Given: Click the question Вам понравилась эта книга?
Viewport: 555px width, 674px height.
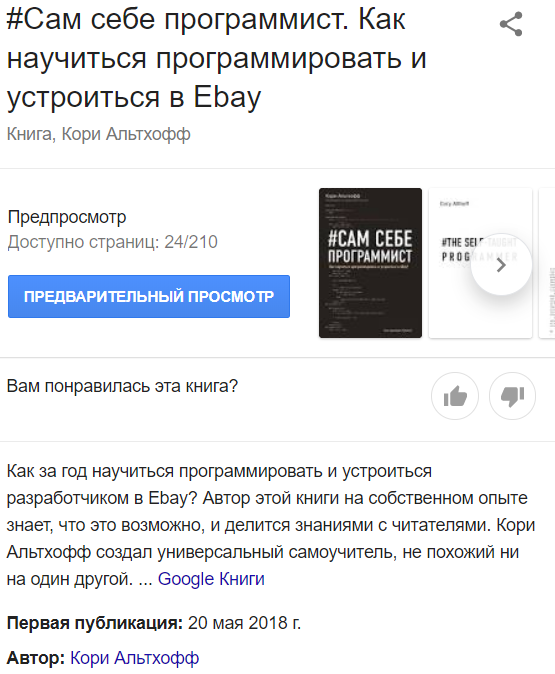Looking at the screenshot, I should click(122, 386).
